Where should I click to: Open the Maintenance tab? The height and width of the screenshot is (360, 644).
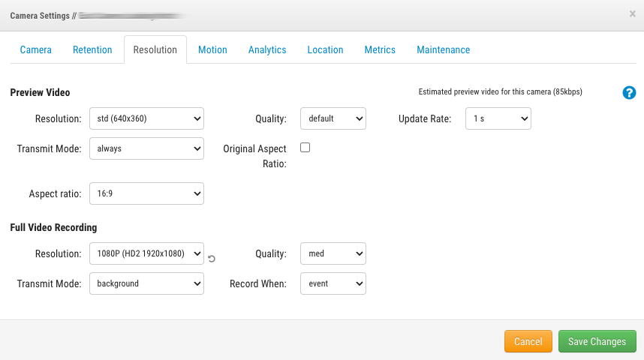[443, 49]
